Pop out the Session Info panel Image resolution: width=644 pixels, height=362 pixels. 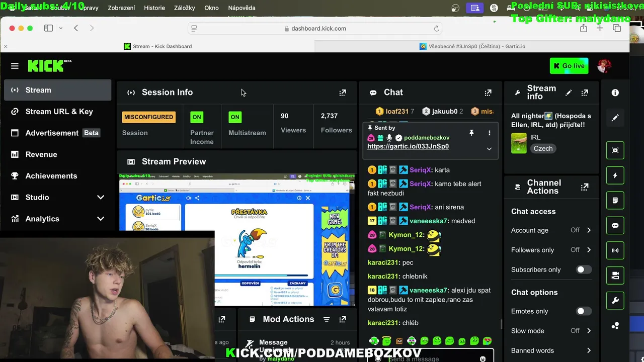tap(343, 93)
